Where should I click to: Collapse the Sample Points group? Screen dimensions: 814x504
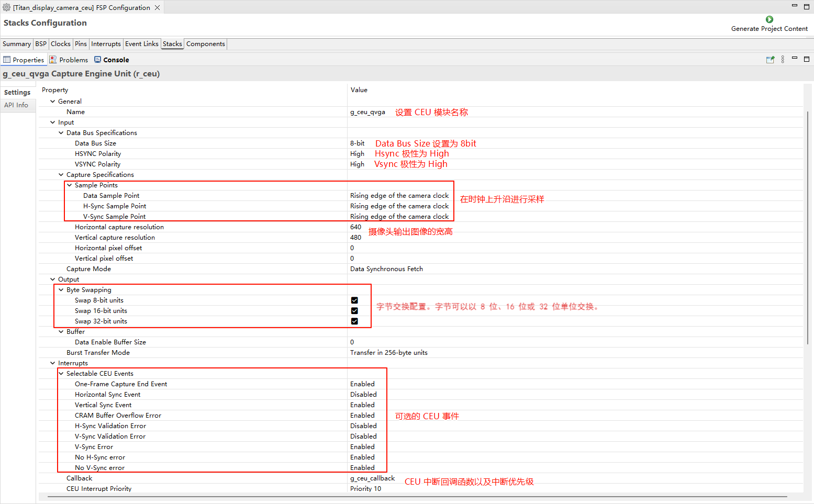pyautogui.click(x=70, y=185)
